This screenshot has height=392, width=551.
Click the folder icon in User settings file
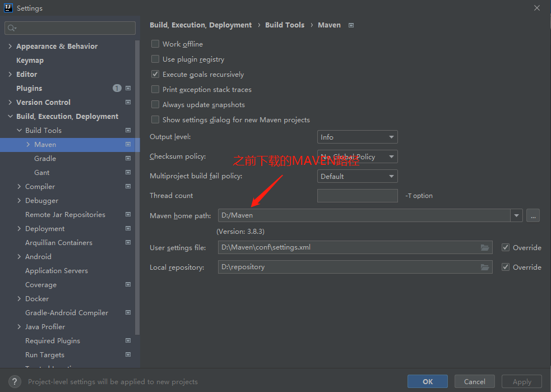pyautogui.click(x=485, y=247)
